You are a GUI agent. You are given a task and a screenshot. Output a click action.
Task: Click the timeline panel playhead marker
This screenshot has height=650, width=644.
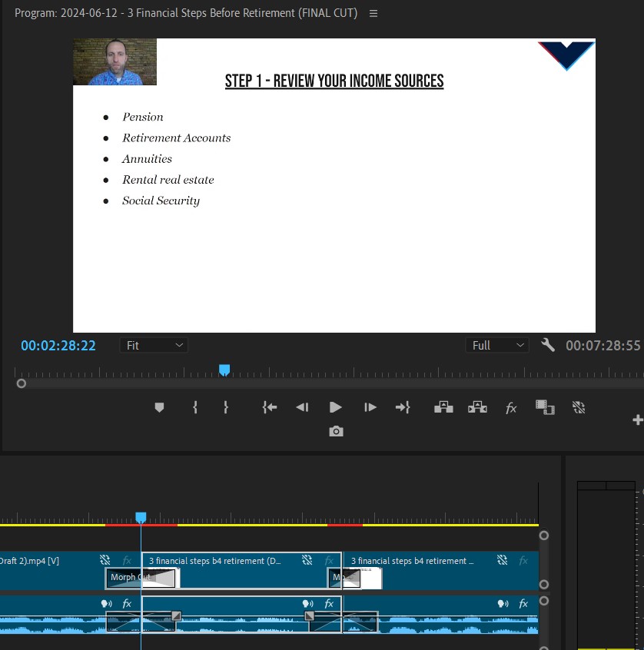(x=141, y=517)
